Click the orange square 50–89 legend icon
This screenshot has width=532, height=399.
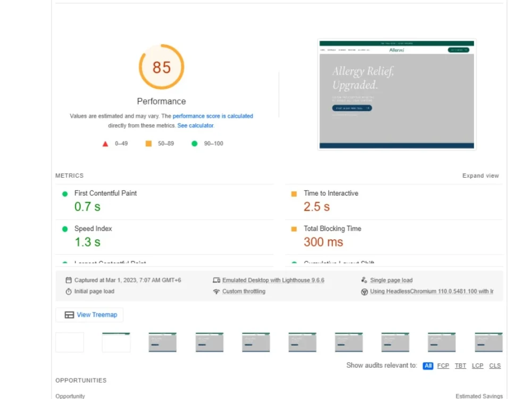tap(148, 144)
